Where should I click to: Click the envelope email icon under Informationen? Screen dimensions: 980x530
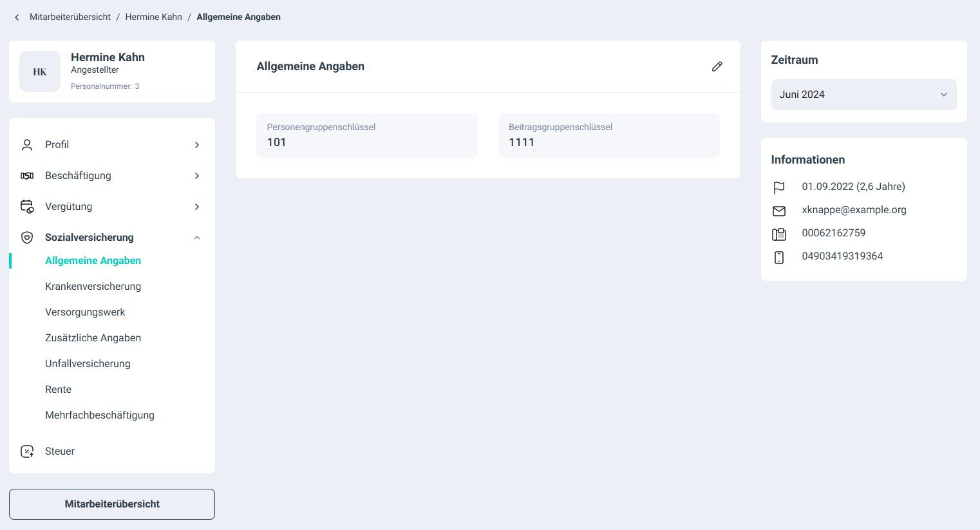point(779,211)
